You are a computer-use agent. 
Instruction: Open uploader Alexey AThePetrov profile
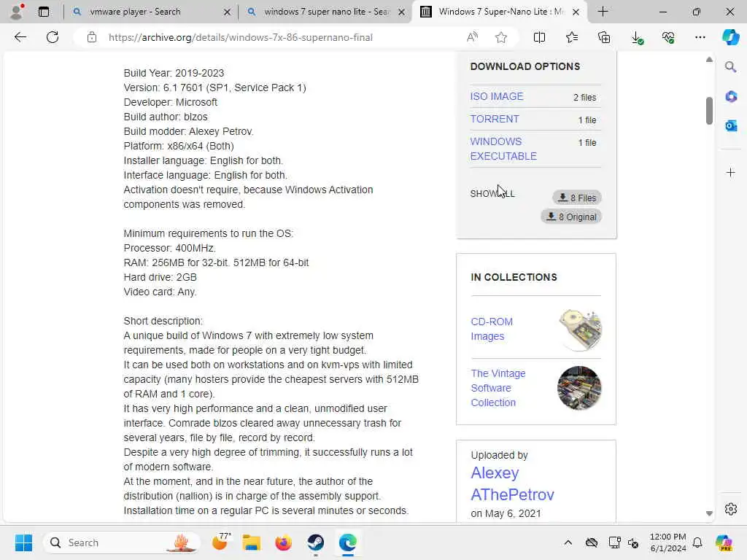[x=512, y=483]
